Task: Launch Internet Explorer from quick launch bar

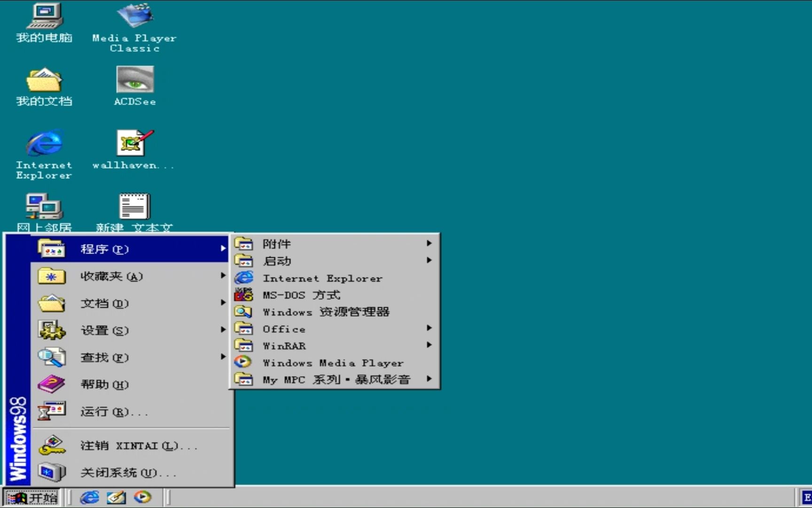Action: click(89, 497)
